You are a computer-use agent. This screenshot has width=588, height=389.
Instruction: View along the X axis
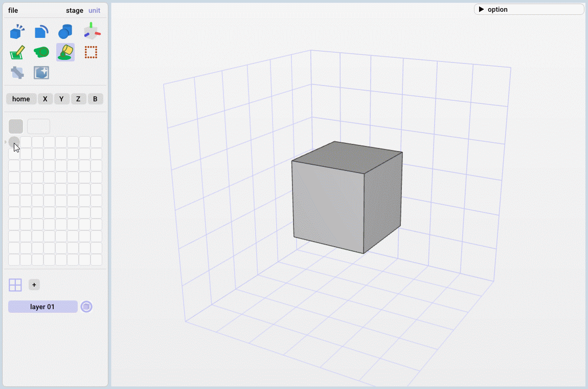point(45,99)
